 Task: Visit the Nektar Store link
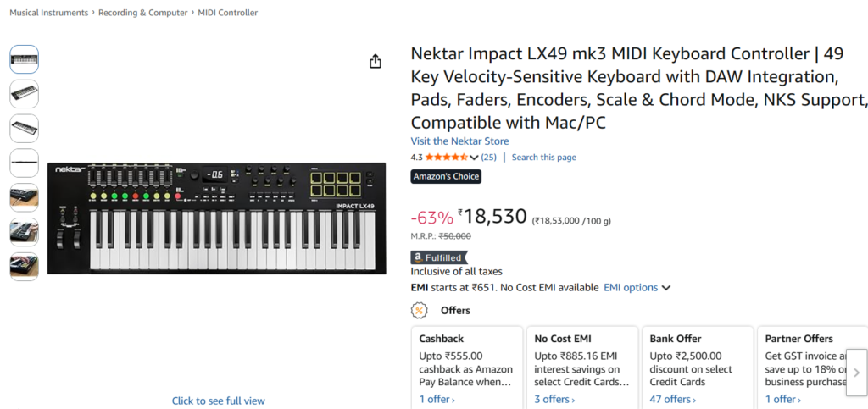459,141
